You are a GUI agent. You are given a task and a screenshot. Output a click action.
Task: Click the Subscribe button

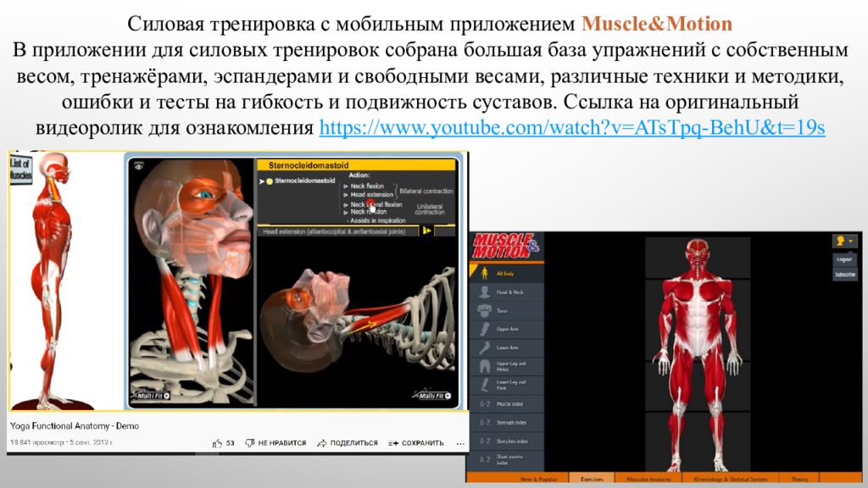pos(845,274)
